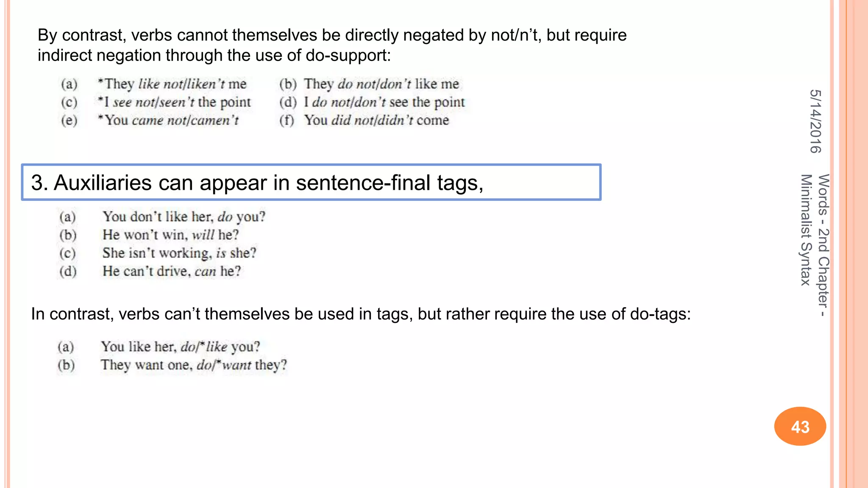
Task: Click the vertical "Words - 2nd Chapter" footer text
Action: click(x=823, y=245)
